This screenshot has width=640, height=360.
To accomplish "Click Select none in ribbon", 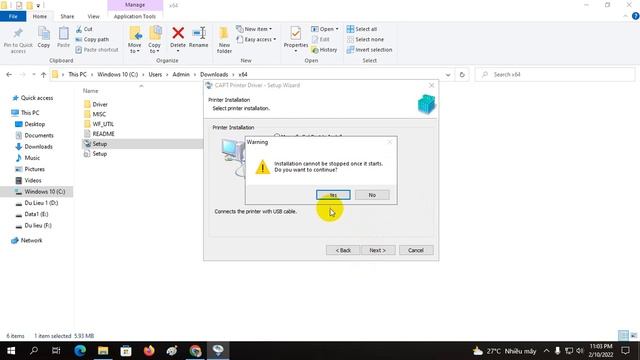I will coord(365,39).
